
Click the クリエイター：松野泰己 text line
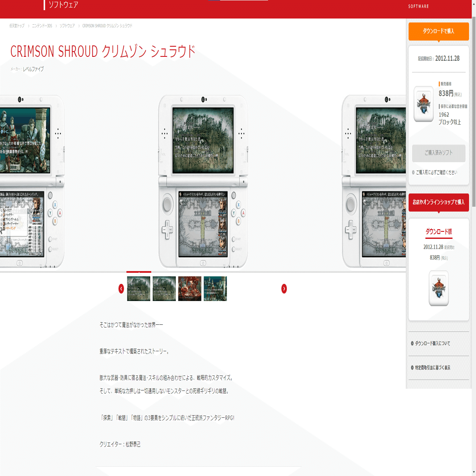(x=120, y=444)
